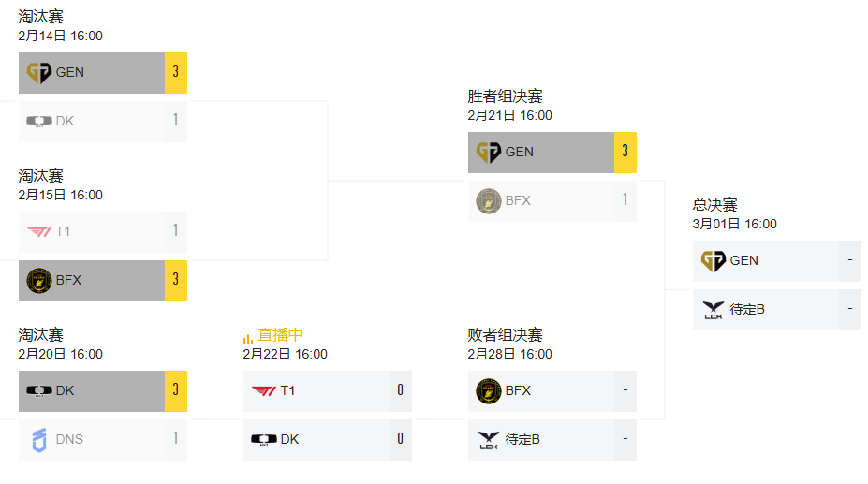Click DNS logo in Feb 20 match
This screenshot has width=868, height=484.
point(39,439)
